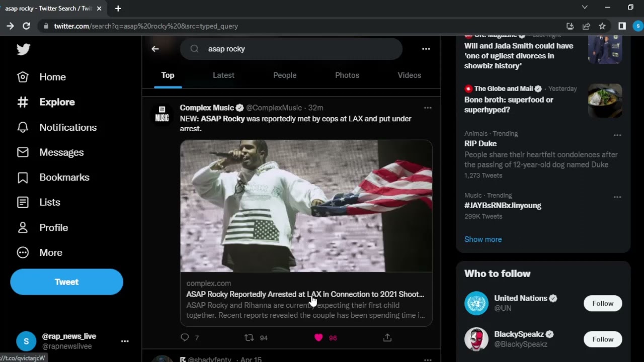
Task: Open BlackySpeakz profile avatar
Action: [476, 339]
